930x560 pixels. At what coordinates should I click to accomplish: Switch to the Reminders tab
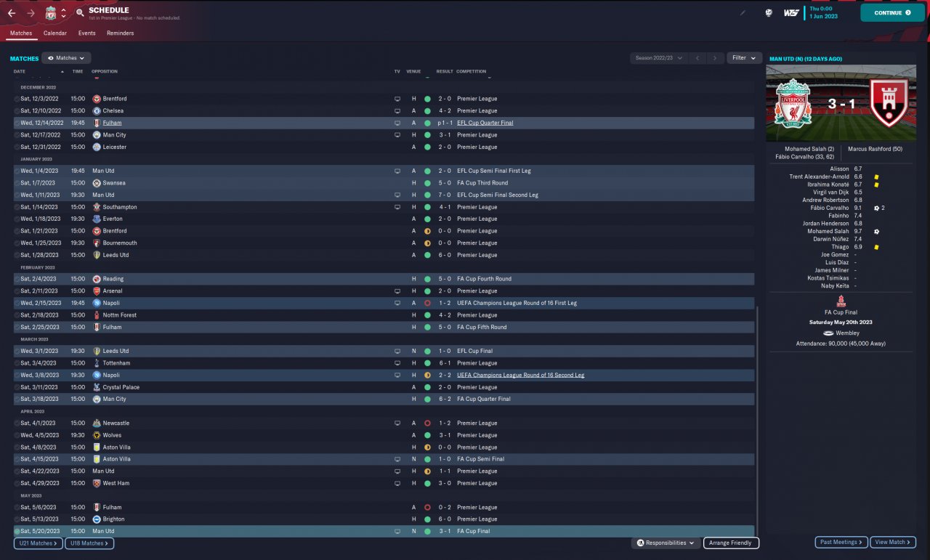tap(120, 33)
